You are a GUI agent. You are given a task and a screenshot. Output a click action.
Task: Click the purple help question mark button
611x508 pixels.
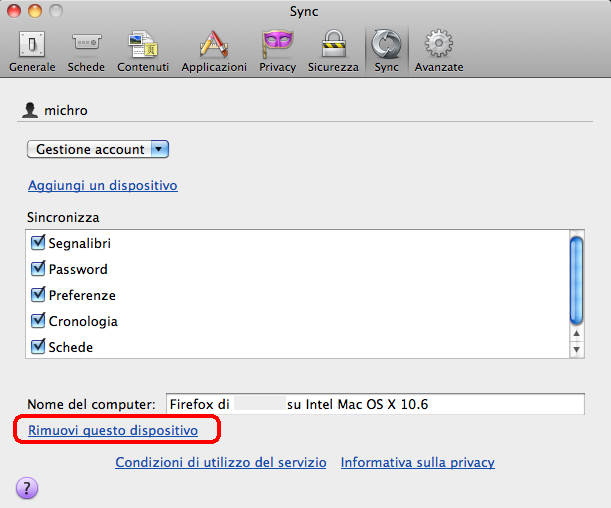(x=27, y=488)
